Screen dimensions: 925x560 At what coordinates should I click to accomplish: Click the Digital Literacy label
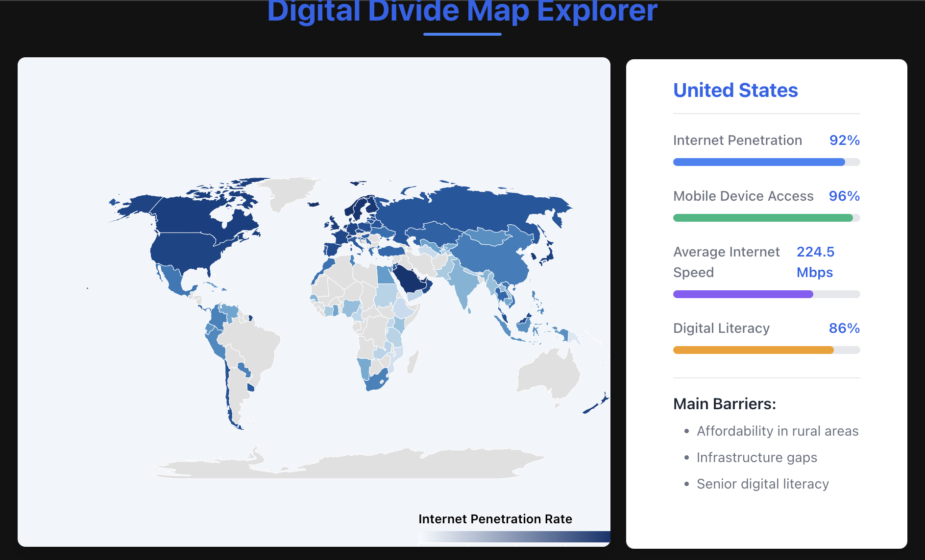coord(721,328)
